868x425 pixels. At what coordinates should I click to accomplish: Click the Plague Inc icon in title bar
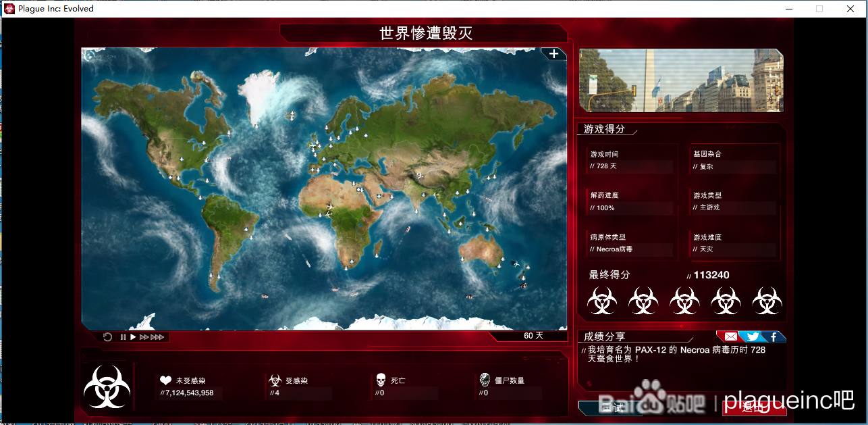click(x=10, y=9)
